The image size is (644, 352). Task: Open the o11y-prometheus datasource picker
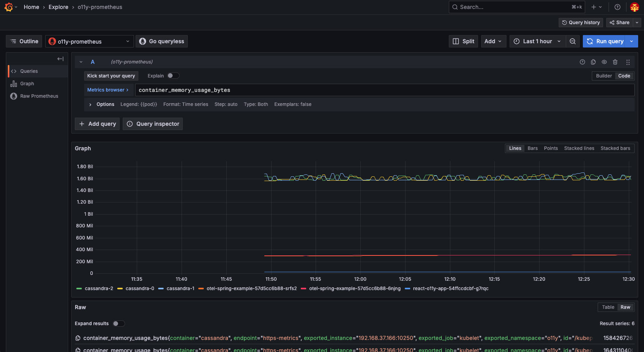pos(89,41)
